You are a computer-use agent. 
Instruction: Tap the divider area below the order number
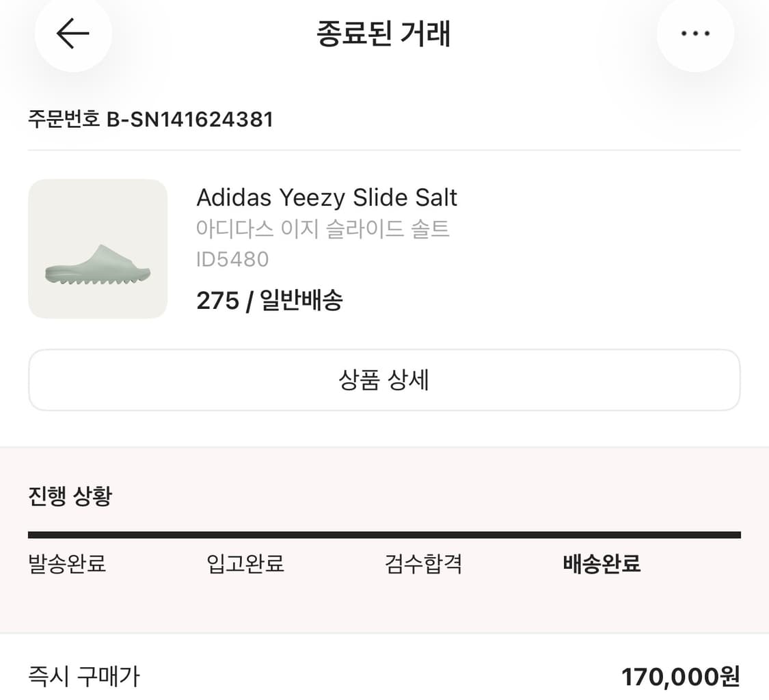pos(384,152)
